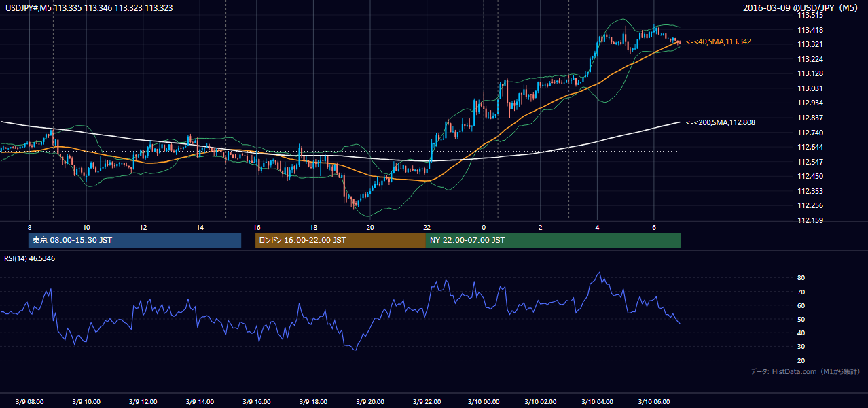Image resolution: width=868 pixels, height=408 pixels.
Task: Click price level 113.418 on the axis
Action: [x=810, y=30]
